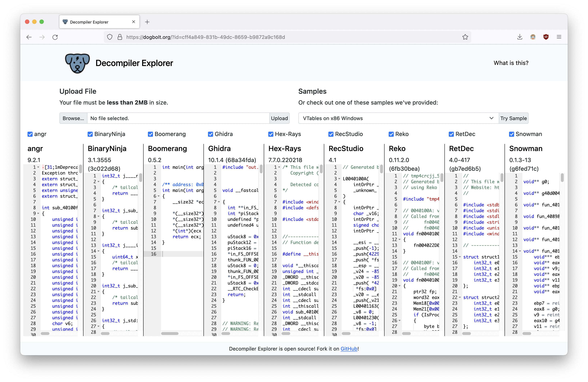Open the hamburger application menu
This screenshot has width=588, height=382.
(559, 37)
